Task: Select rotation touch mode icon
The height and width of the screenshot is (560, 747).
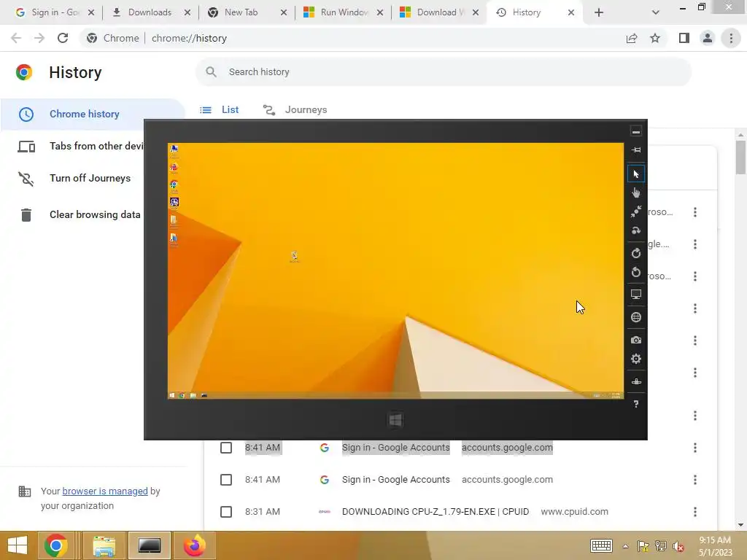Action: click(x=636, y=230)
